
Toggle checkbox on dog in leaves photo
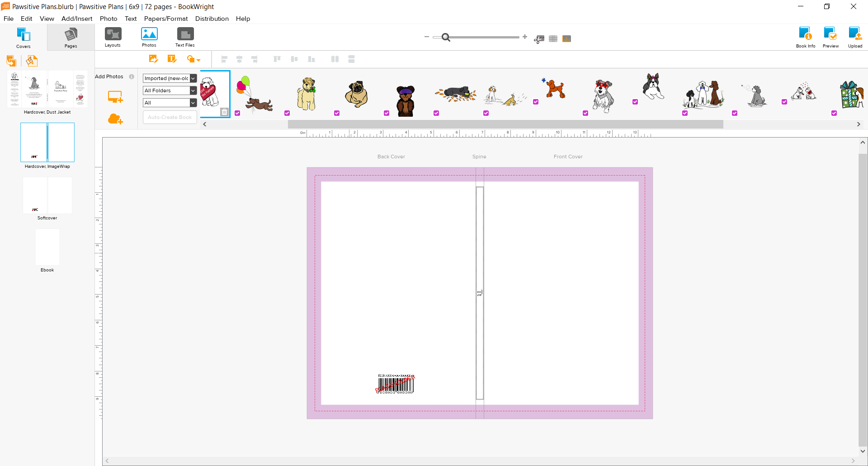436,113
